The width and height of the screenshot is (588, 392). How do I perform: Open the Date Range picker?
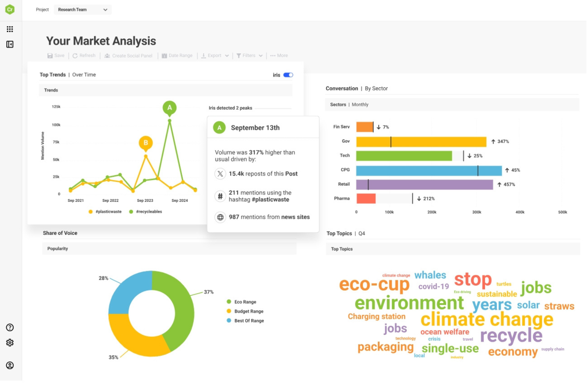177,56
